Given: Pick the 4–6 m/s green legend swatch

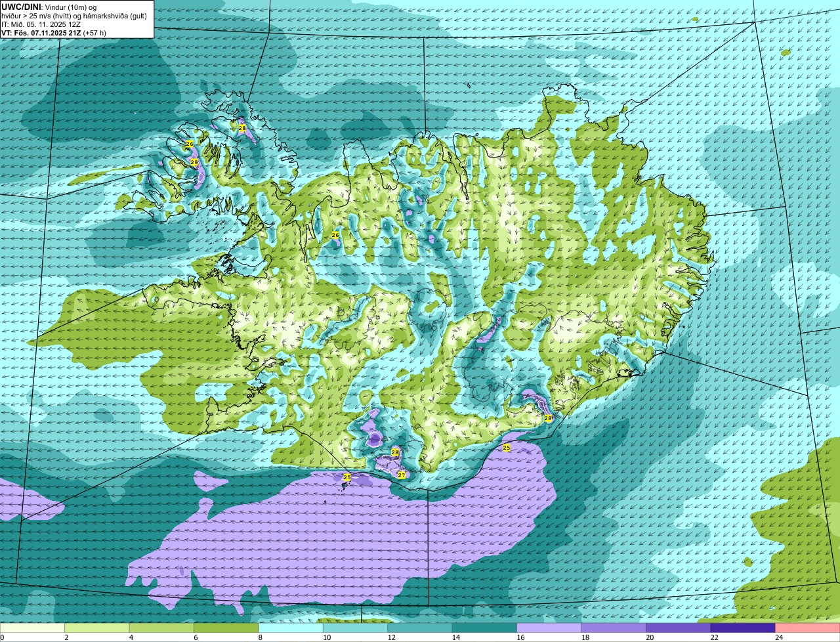Looking at the screenshot, I should 162,628.
